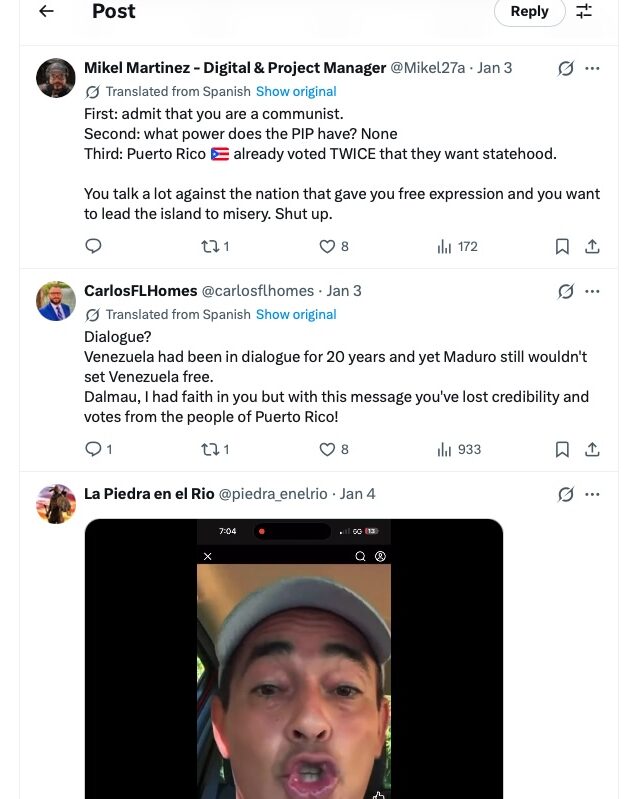View analytics for Mikel Martinez's 172 views

click(x=457, y=246)
